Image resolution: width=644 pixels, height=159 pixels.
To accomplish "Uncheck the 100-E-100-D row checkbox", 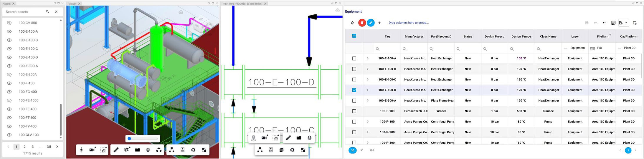I will [354, 90].
